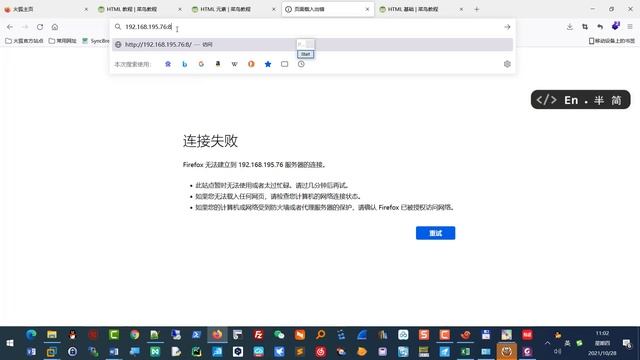This screenshot has height=360, width=640.
Task: Search this time with Amazon
Action: point(218,64)
